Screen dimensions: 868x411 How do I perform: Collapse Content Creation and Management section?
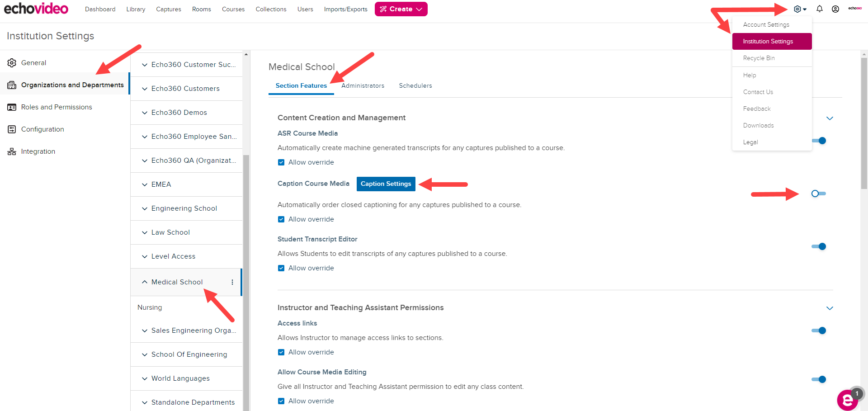pos(830,118)
